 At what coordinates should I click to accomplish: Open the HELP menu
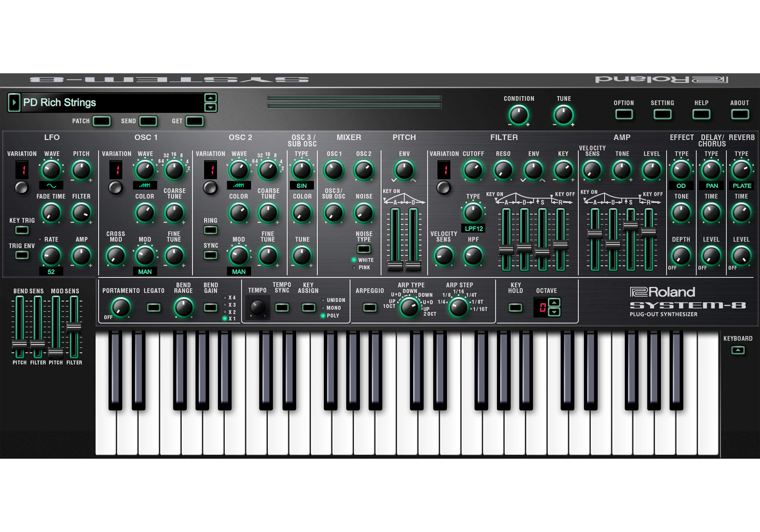pos(701,114)
